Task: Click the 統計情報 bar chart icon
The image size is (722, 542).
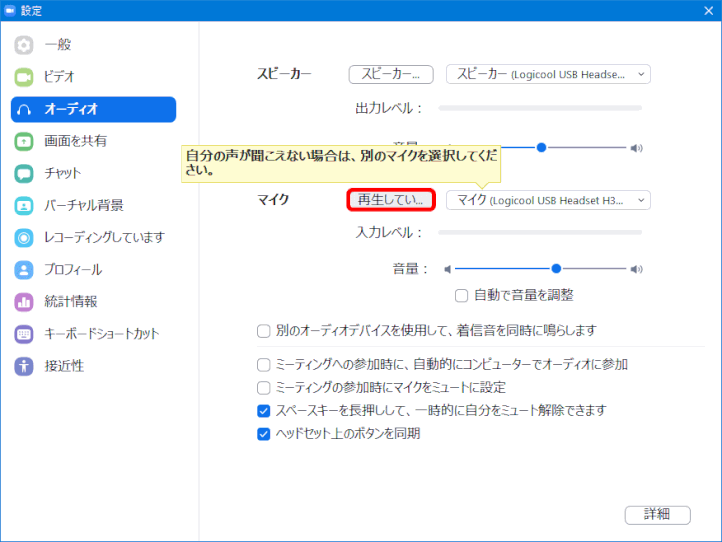Action: pos(23,302)
